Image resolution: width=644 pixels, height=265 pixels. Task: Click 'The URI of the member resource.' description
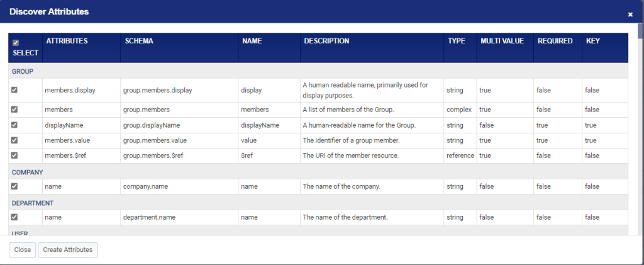[x=351, y=155]
